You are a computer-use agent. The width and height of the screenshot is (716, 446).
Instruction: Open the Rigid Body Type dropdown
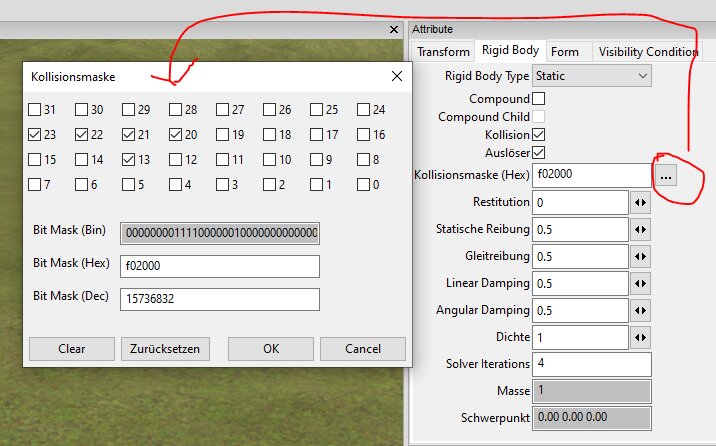coord(592,76)
